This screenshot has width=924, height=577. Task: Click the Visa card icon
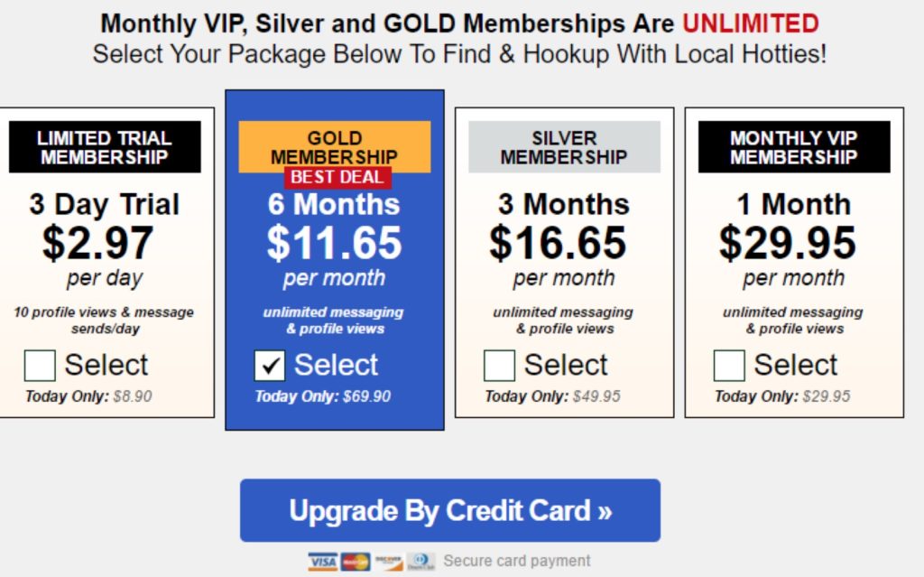[322, 561]
